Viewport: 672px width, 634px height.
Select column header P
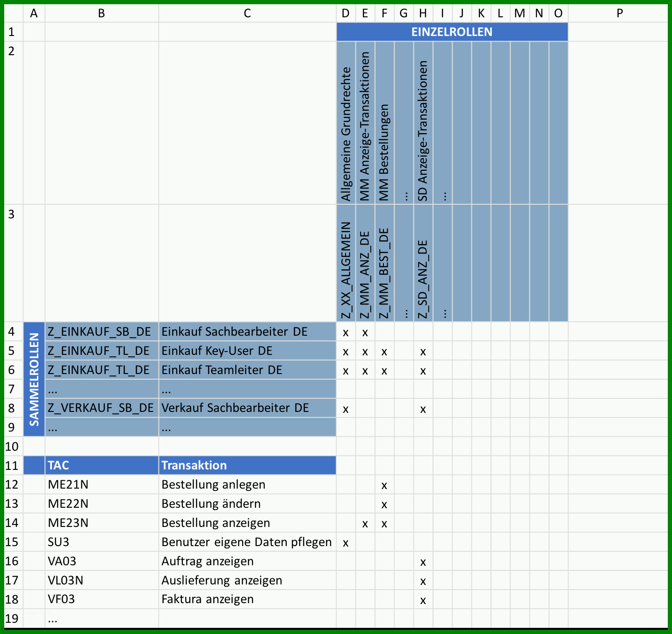(619, 14)
